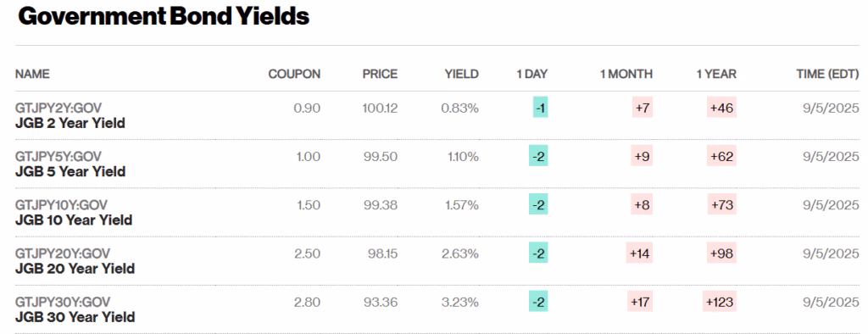
Task: Select the TIME (EDT) column header
Action: 827,75
